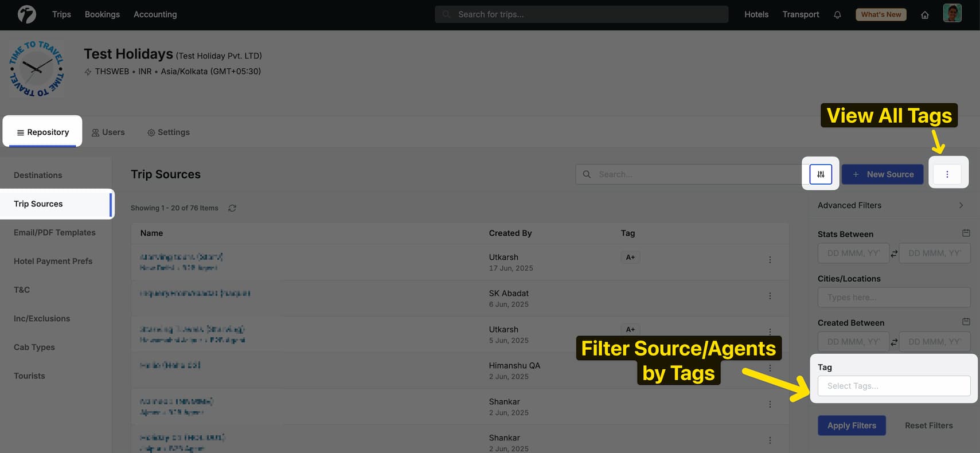Open the Select Tags dropdown

pos(893,386)
